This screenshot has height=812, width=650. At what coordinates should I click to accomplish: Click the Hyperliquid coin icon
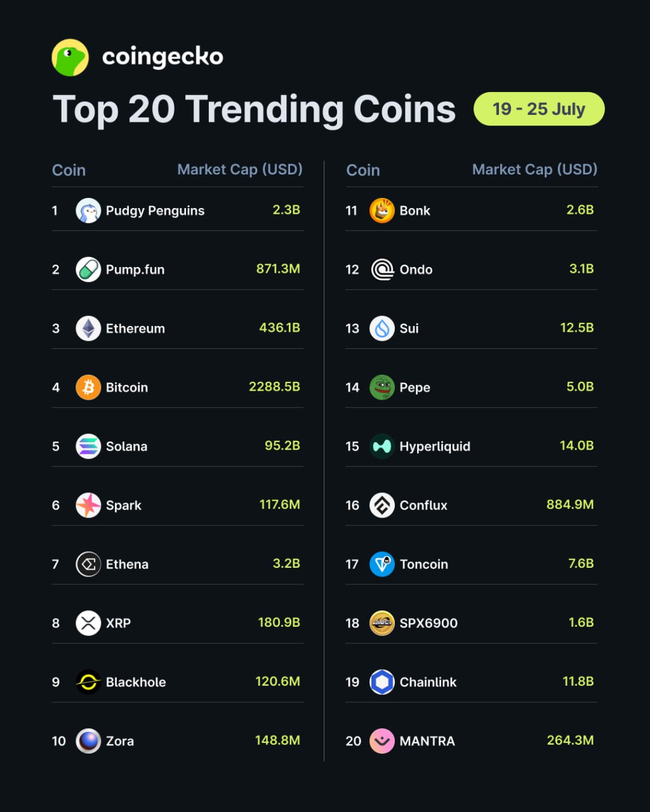pos(382,447)
